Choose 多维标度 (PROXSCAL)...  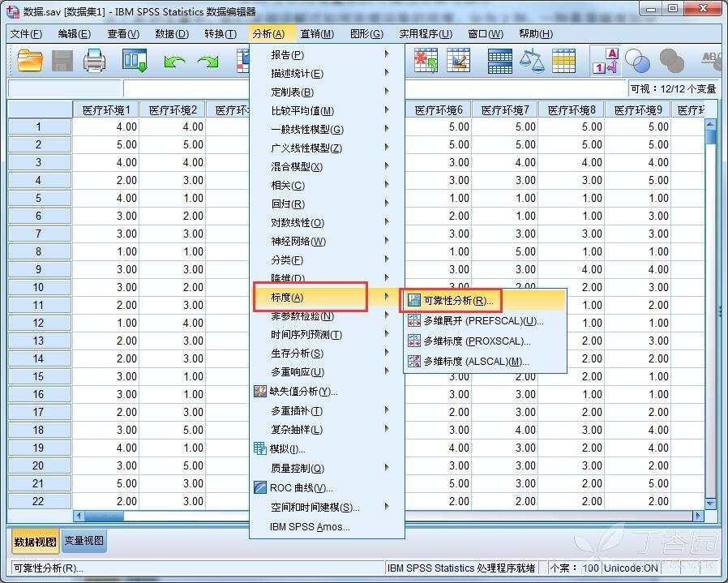point(485,341)
